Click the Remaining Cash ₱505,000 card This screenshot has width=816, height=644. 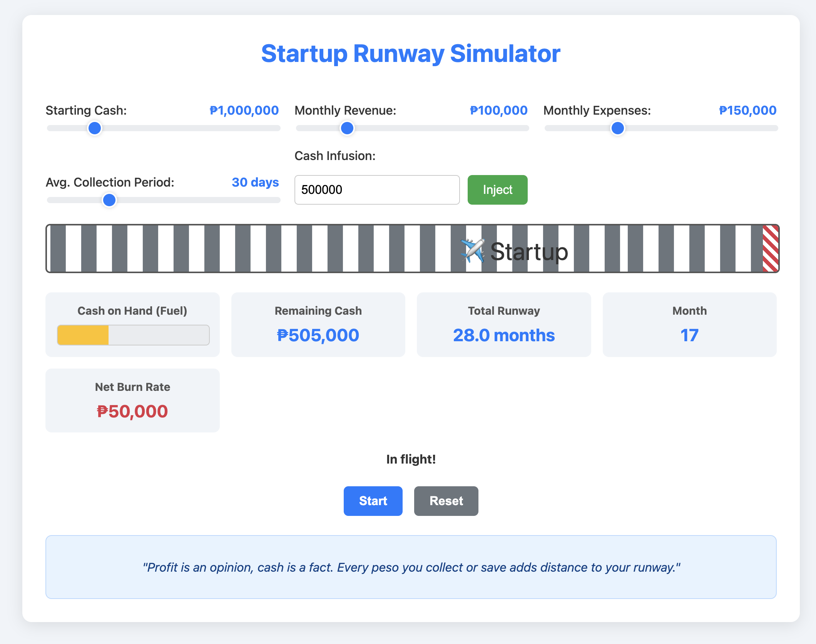(318, 325)
